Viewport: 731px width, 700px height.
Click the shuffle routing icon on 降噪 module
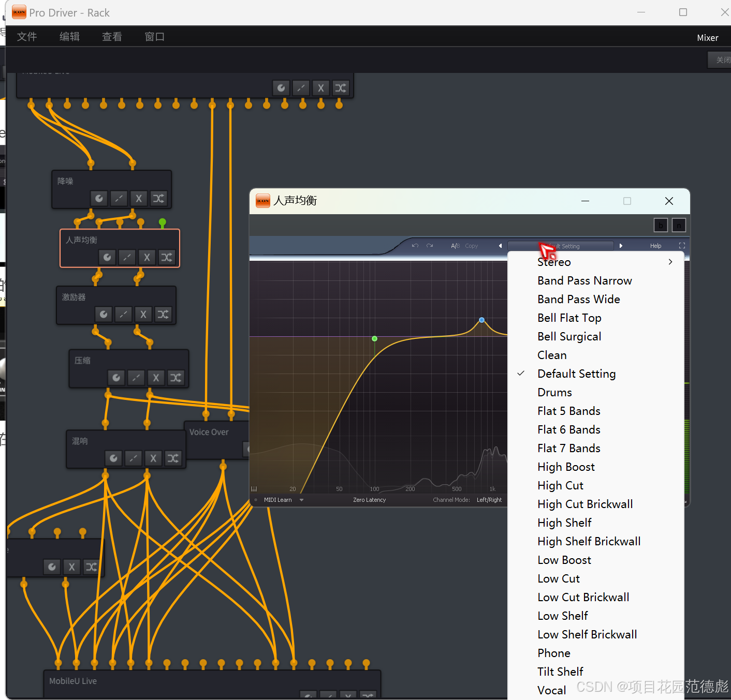[158, 198]
